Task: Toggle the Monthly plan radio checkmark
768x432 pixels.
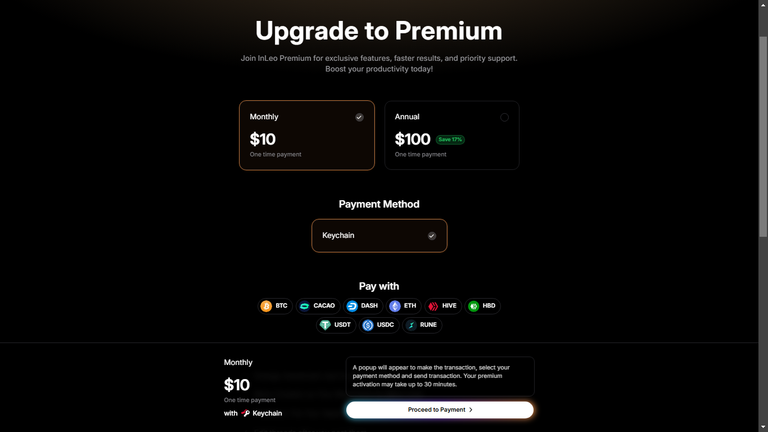Action: pos(360,117)
